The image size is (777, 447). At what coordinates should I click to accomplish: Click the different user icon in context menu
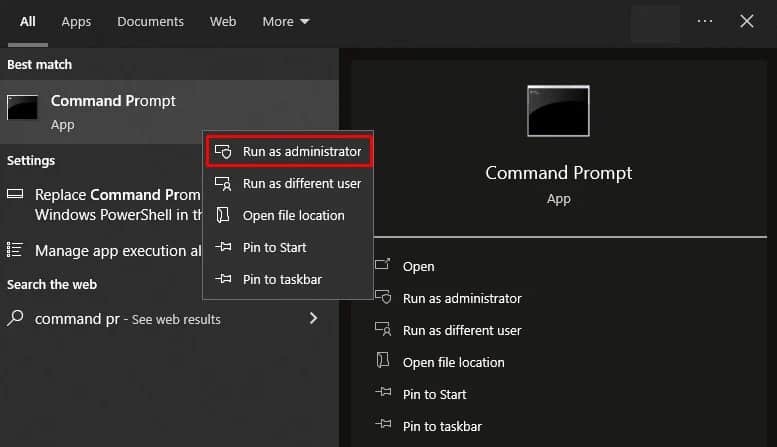tap(223, 183)
